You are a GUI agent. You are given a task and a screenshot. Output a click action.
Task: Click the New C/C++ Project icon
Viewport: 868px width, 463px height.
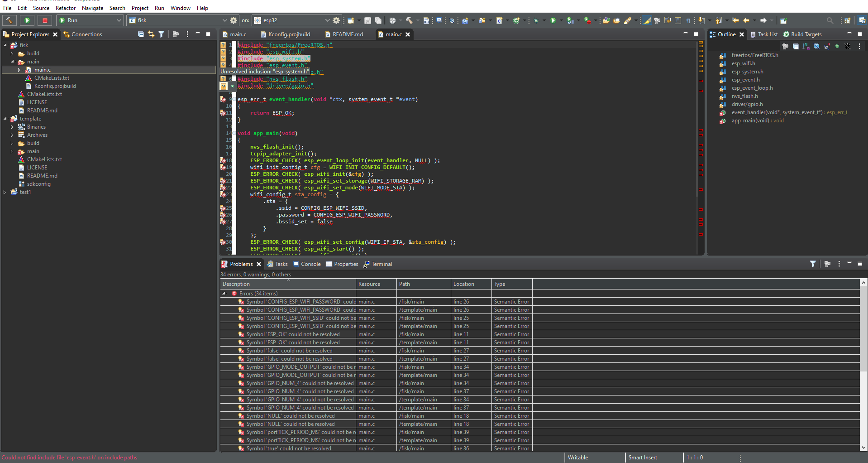point(465,20)
